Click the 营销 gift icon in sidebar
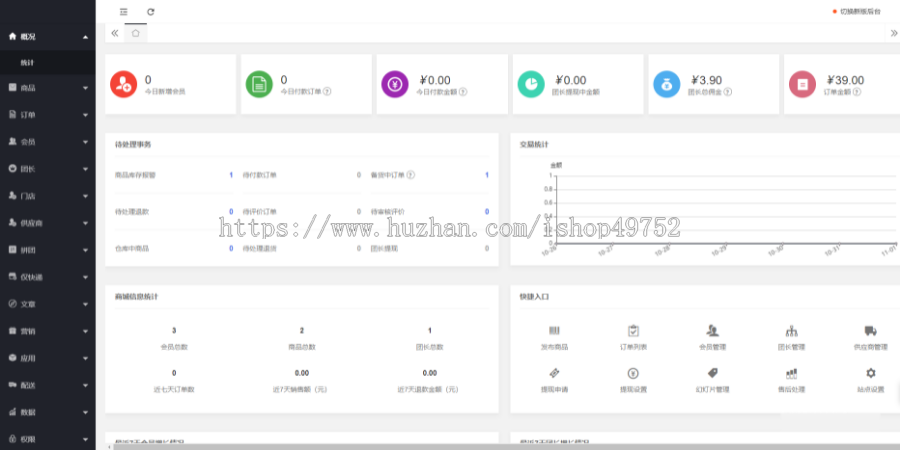 coord(13,331)
